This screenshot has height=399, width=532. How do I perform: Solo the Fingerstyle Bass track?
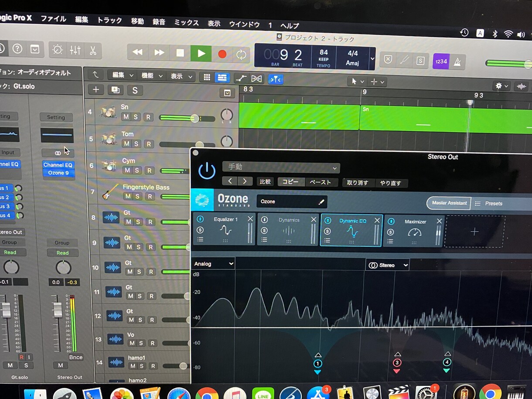tap(138, 197)
